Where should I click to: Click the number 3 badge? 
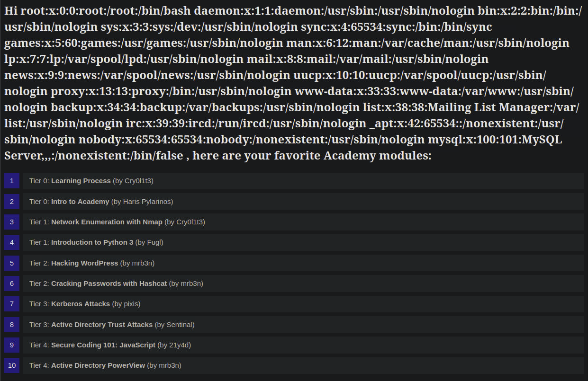12,222
